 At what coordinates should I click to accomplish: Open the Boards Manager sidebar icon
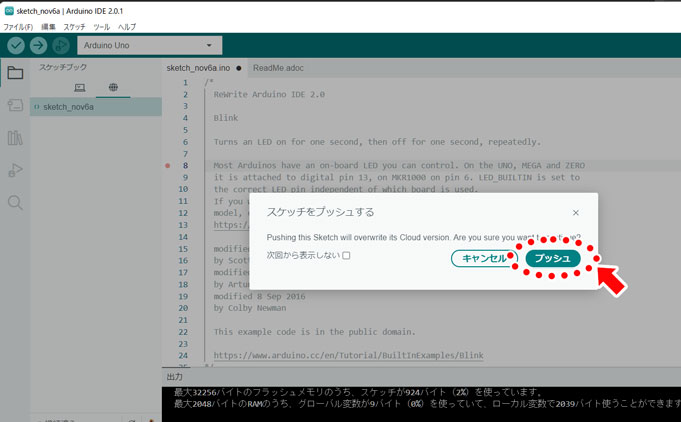15,105
